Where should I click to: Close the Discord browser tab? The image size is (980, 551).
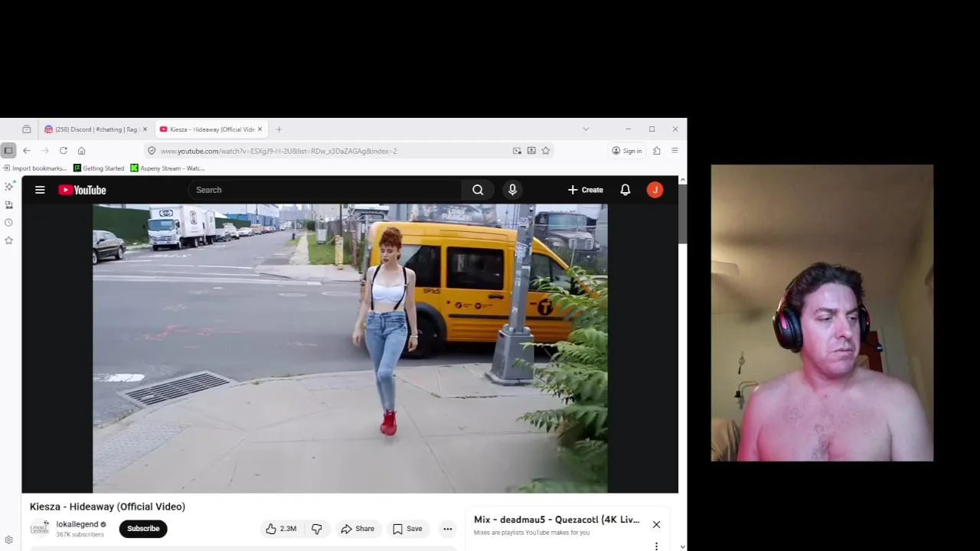[x=145, y=129]
